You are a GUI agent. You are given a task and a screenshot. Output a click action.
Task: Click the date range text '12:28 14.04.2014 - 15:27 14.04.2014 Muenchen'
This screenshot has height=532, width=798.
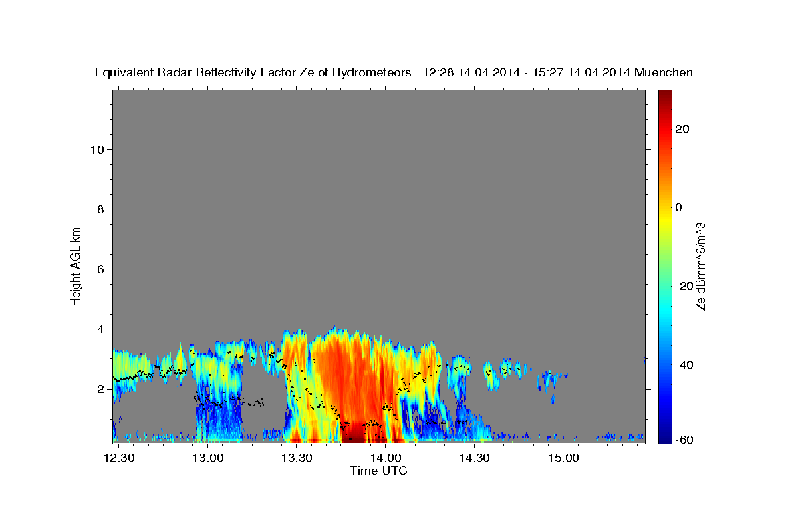coord(558,73)
